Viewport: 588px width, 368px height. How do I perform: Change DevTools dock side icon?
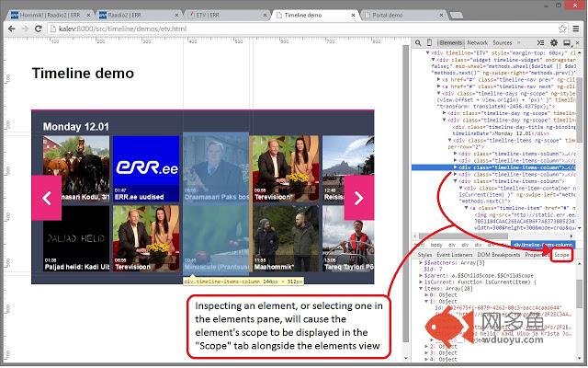(x=567, y=43)
